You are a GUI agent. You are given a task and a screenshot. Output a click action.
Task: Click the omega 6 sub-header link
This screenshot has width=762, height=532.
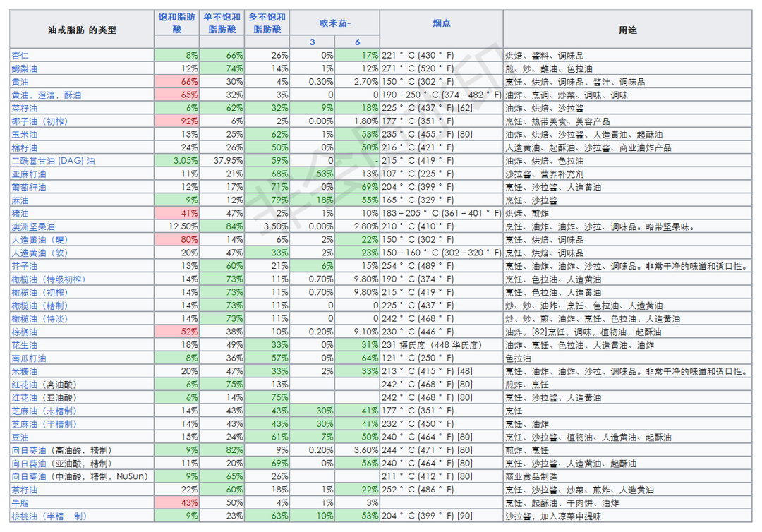(357, 42)
